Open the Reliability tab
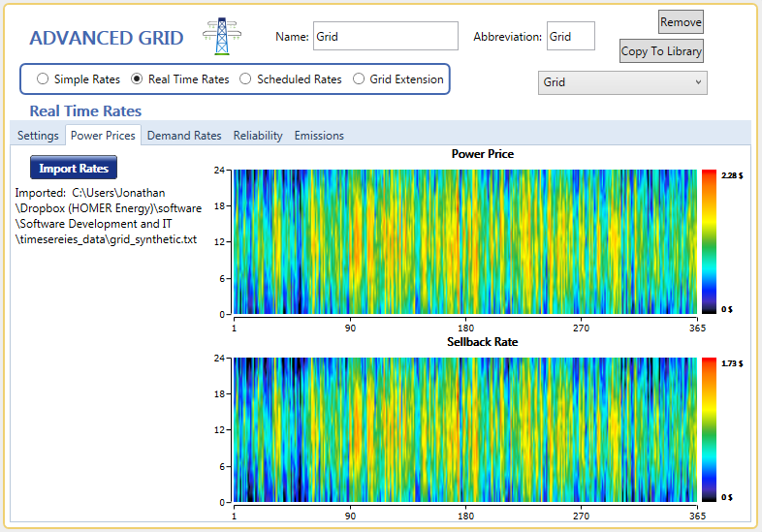The height and width of the screenshot is (532, 762). [258, 136]
